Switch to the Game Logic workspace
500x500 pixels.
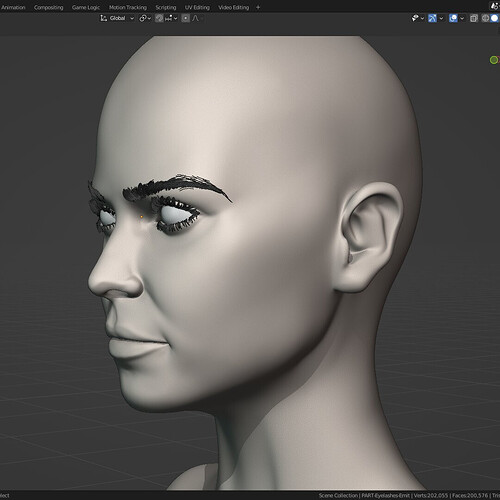click(x=86, y=7)
